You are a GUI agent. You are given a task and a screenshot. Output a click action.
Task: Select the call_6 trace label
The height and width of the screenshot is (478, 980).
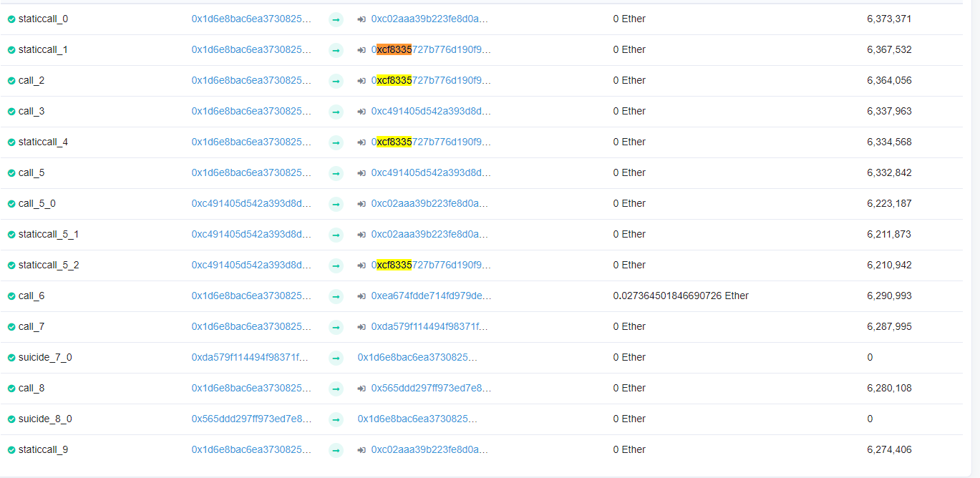tap(31, 296)
